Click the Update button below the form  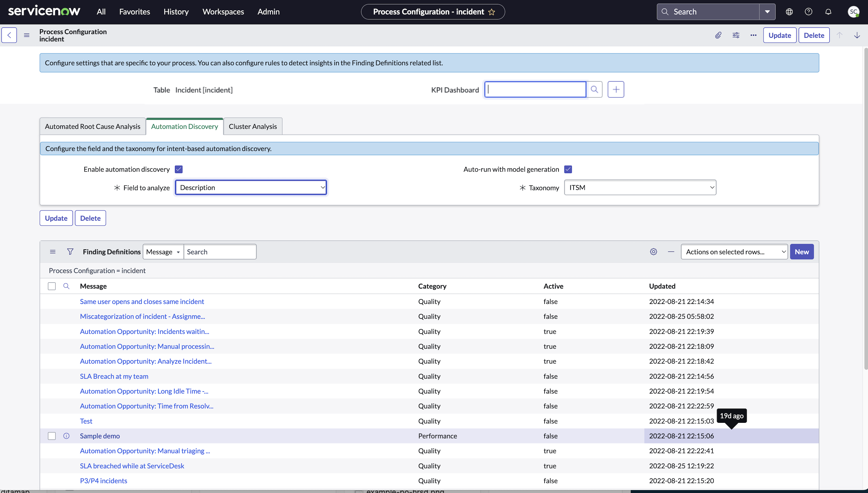[56, 218]
